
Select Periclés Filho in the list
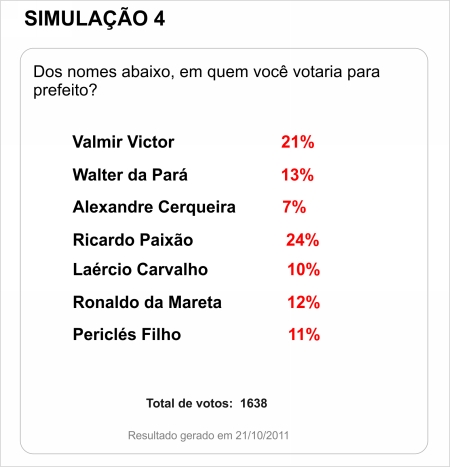(x=127, y=334)
